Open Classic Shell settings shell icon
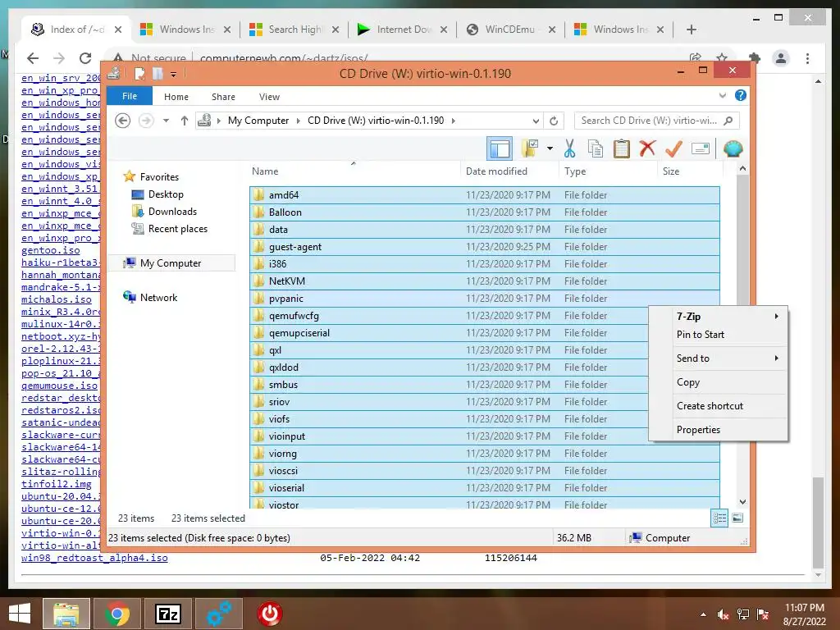Viewport: 840px width, 630px height. click(x=733, y=148)
